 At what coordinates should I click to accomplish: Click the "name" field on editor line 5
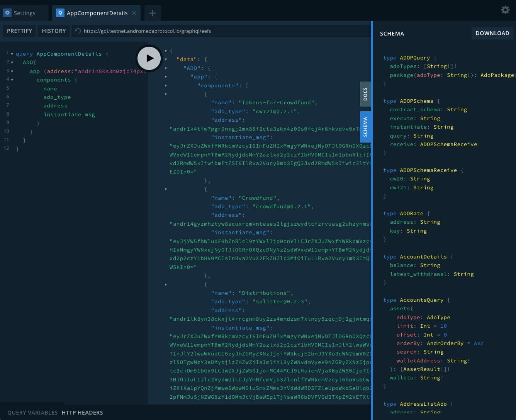[x=50, y=88]
